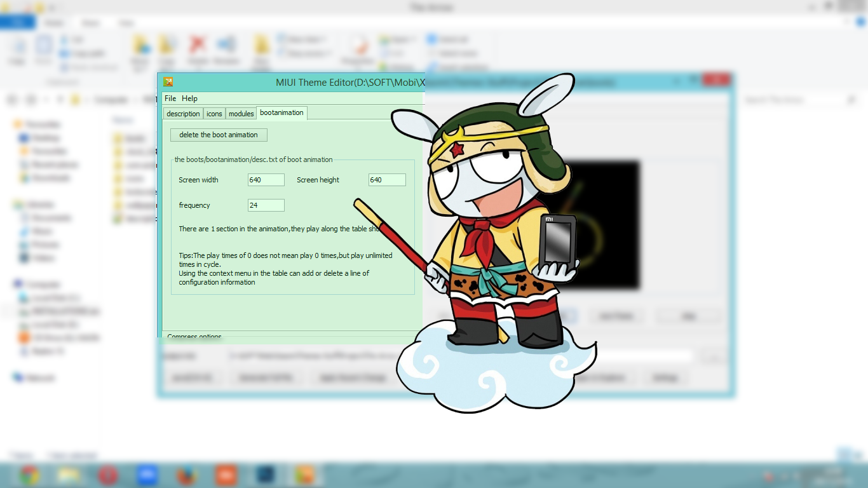868x488 pixels.
Task: Select the bootanimation tab
Action: pyautogui.click(x=282, y=112)
